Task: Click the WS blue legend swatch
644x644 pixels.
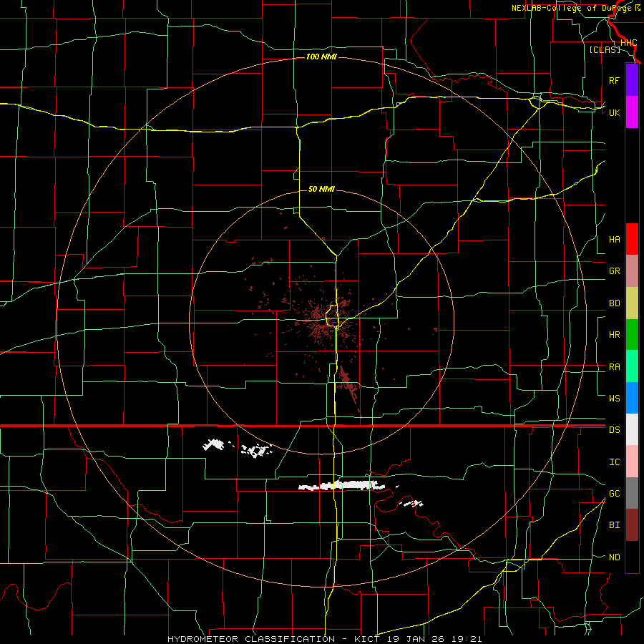Action: point(632,398)
